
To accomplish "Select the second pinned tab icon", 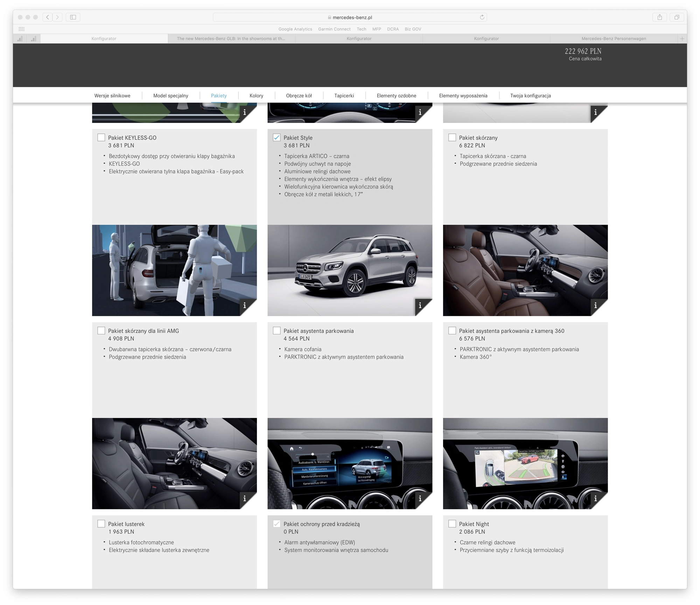I will coord(34,39).
